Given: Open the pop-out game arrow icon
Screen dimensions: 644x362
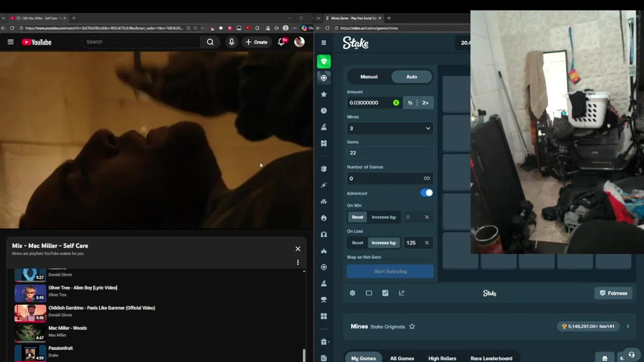Looking at the screenshot, I should [x=401, y=293].
